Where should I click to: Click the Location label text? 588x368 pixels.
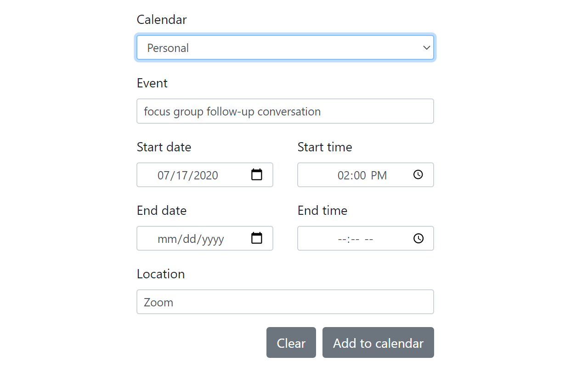pos(161,274)
